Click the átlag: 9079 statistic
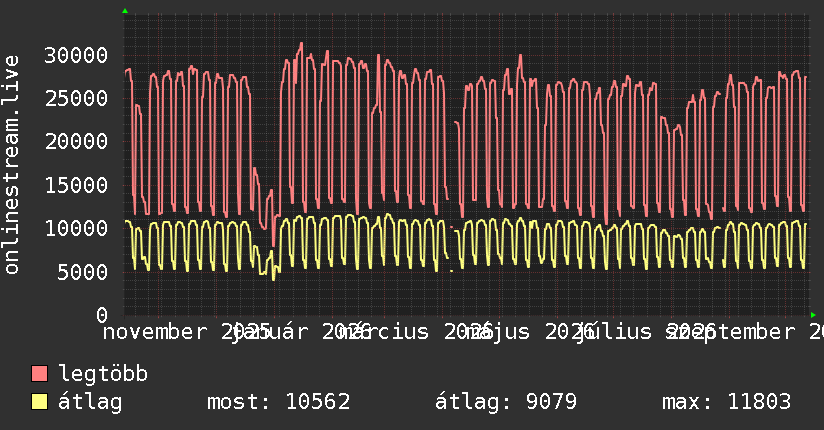Screen dimensions: 824x430 coord(506,402)
